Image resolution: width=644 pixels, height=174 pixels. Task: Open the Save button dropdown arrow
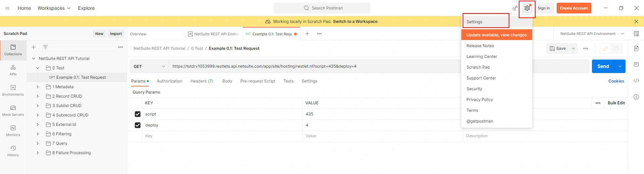point(573,48)
